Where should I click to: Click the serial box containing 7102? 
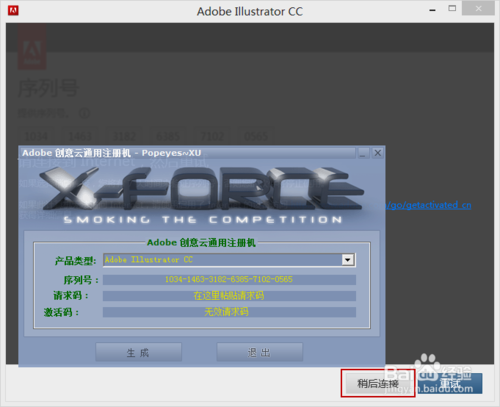(x=212, y=136)
